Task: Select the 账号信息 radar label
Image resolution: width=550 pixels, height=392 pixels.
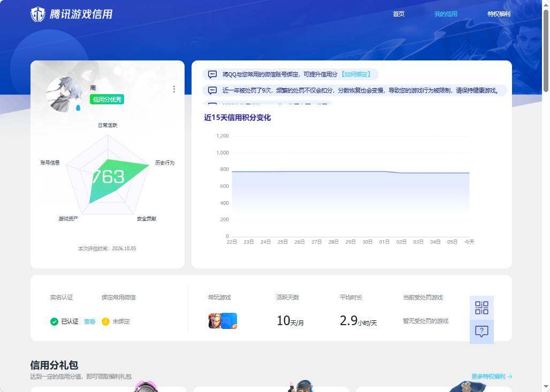Action: click(x=50, y=163)
